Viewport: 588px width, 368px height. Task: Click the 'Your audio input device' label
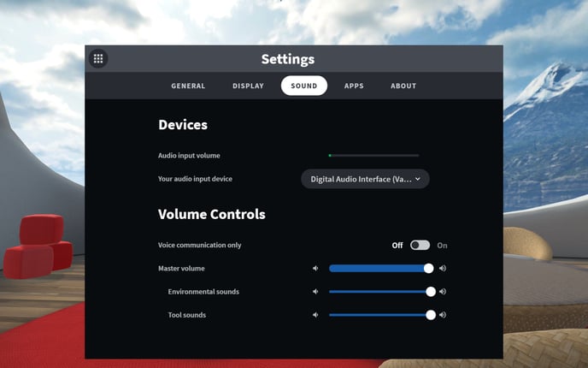[195, 179]
